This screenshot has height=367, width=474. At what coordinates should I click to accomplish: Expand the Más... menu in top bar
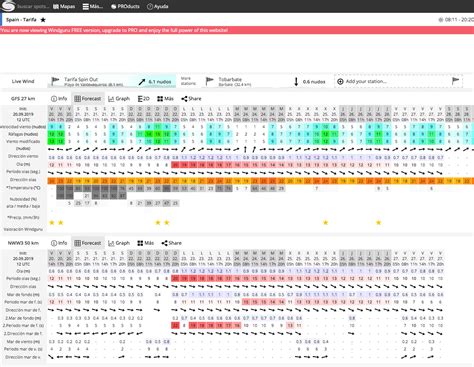coord(93,6)
